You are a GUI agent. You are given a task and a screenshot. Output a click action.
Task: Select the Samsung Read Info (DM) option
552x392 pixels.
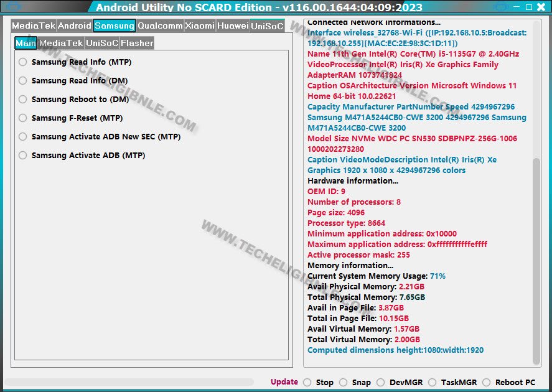click(23, 81)
